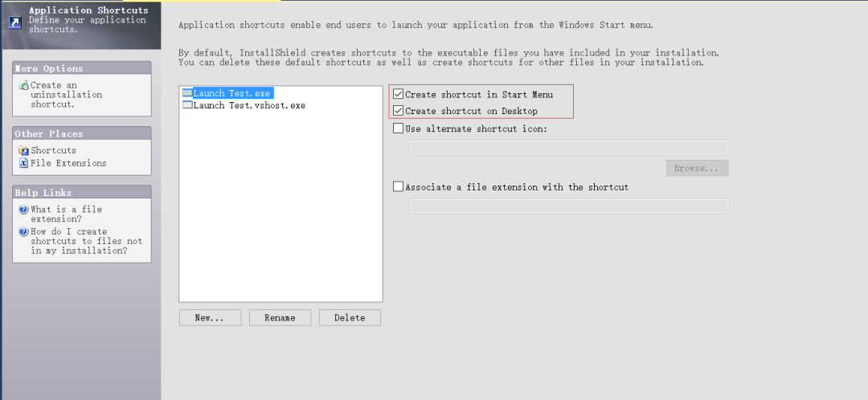Click the Rename button
This screenshot has height=400, width=868.
tap(280, 318)
